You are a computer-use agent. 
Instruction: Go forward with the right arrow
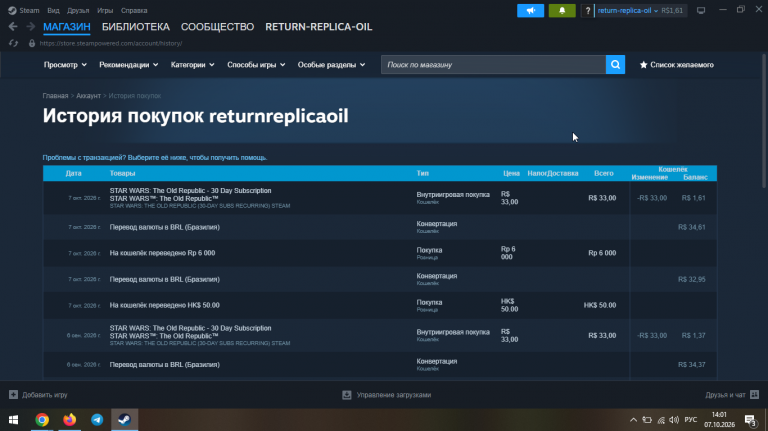click(x=30, y=26)
